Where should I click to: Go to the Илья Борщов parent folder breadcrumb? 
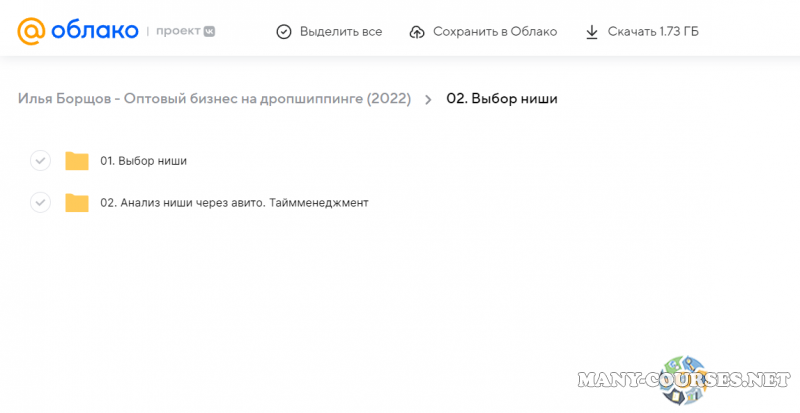[214, 99]
